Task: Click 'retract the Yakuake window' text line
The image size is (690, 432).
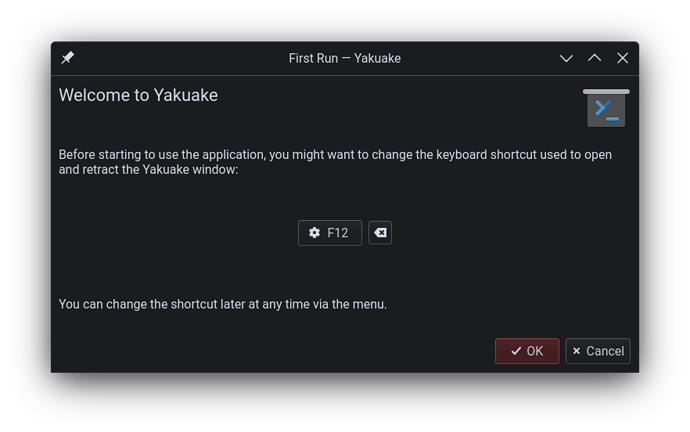Action: click(x=148, y=169)
